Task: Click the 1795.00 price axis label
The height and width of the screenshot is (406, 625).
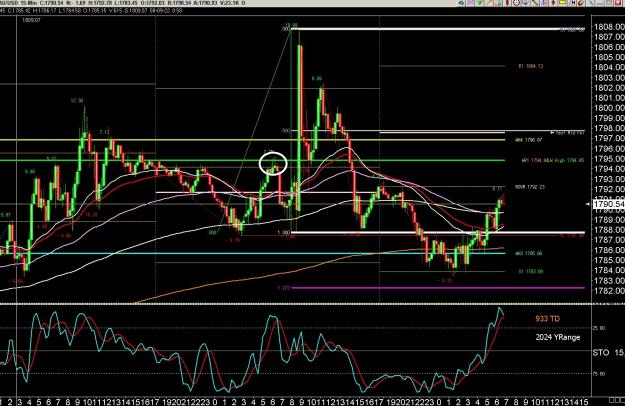Action: click(609, 159)
